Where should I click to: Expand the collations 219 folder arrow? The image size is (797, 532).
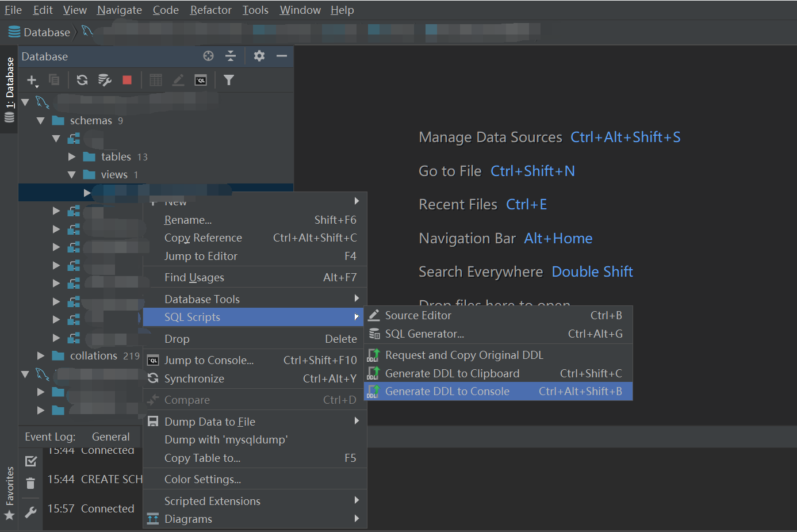pyautogui.click(x=40, y=355)
